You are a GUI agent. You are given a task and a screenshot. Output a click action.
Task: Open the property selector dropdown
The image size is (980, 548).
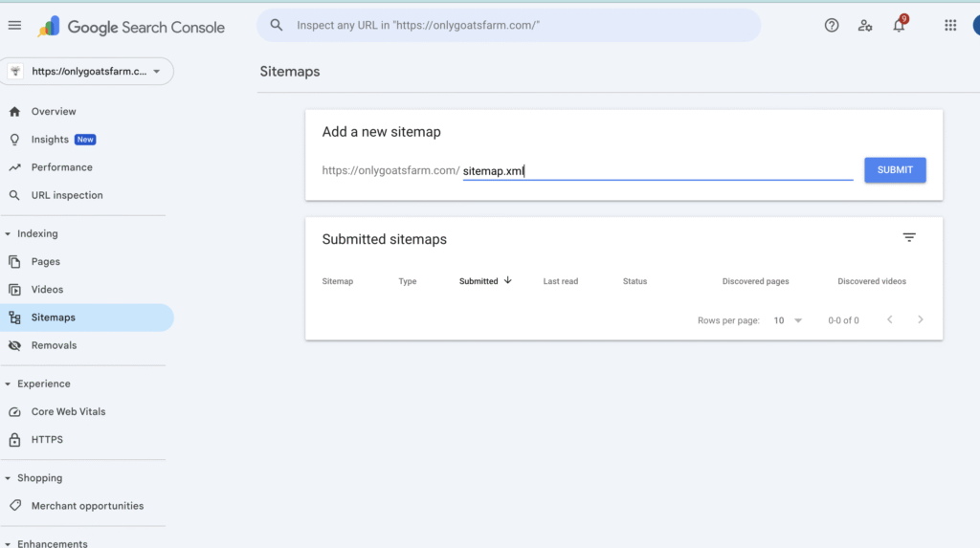point(87,71)
